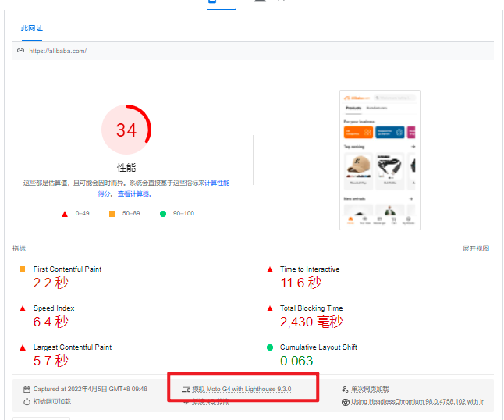Click the 单次网页加载 text

370,389
